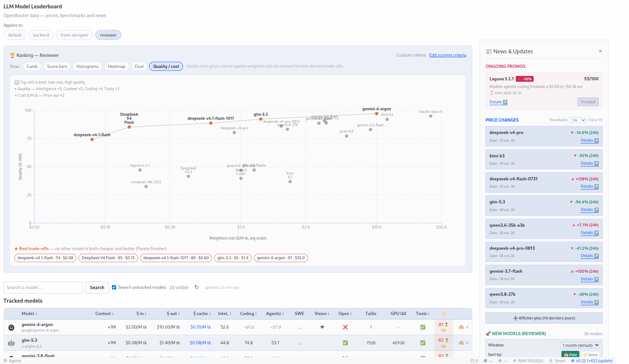Click the $0.10/M tk cache price link

pos(201,327)
